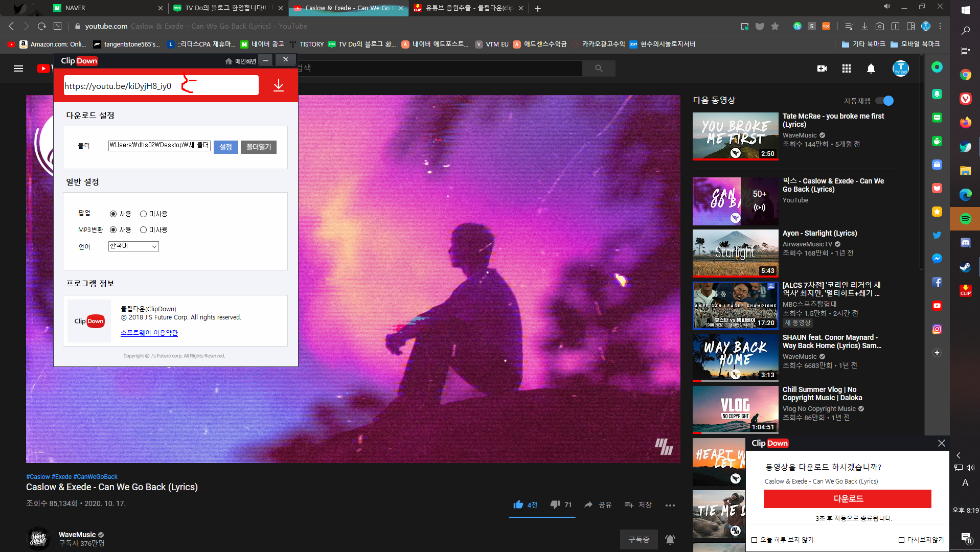Open the 소프트웨어 이용약관 link
This screenshot has height=552, width=980.
(149, 333)
